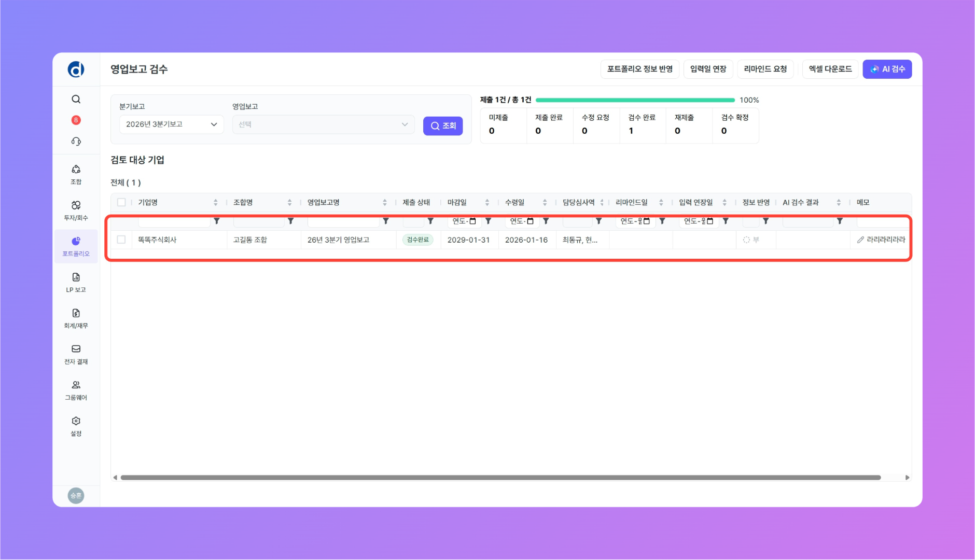975x560 pixels.
Task: Click the green submission progress bar
Action: [x=635, y=100]
